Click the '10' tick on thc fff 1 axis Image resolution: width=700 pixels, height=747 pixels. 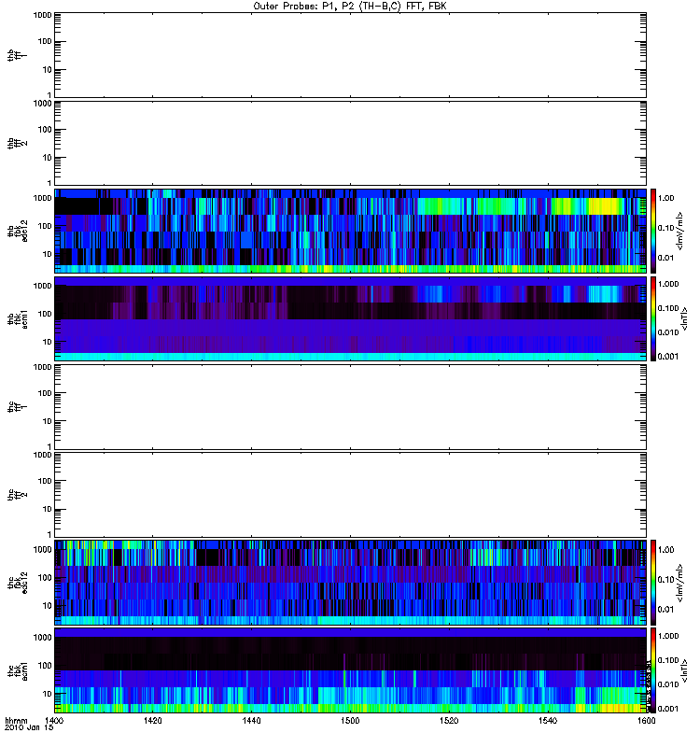tap(48, 421)
